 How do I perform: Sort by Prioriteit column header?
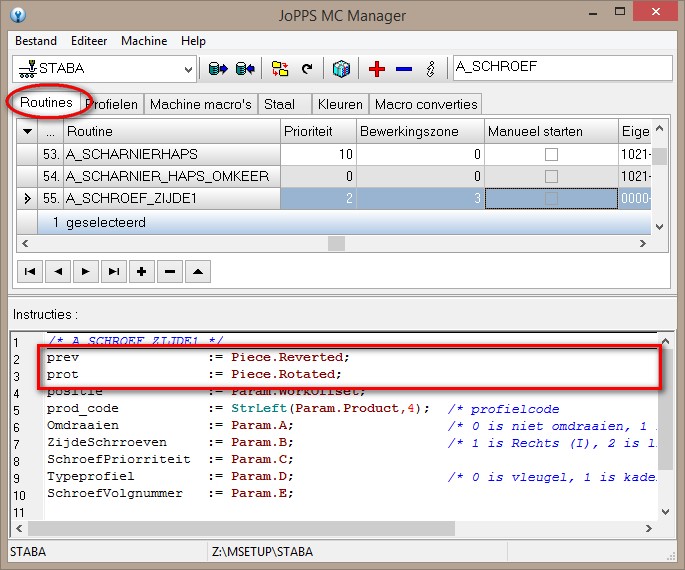coord(318,131)
